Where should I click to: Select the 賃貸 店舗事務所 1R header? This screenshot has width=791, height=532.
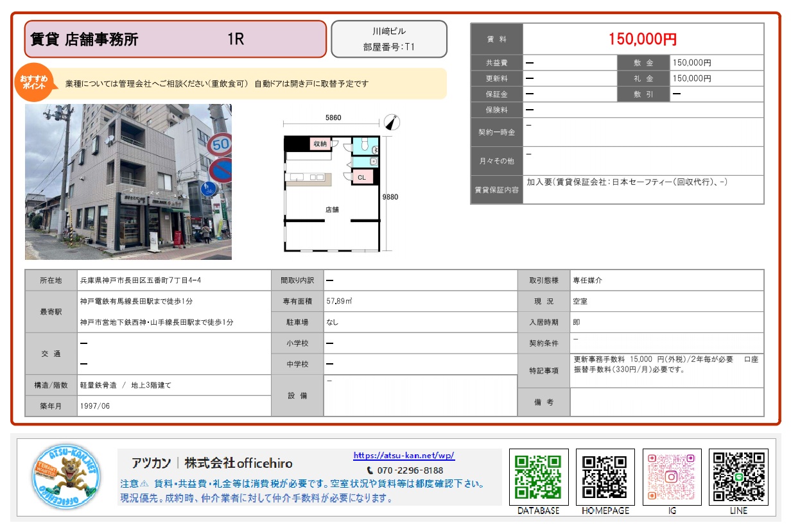tap(173, 39)
